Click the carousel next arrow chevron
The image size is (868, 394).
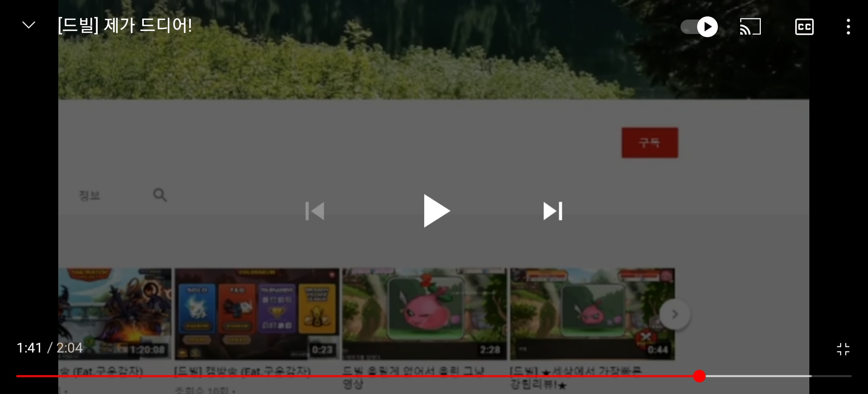(675, 314)
